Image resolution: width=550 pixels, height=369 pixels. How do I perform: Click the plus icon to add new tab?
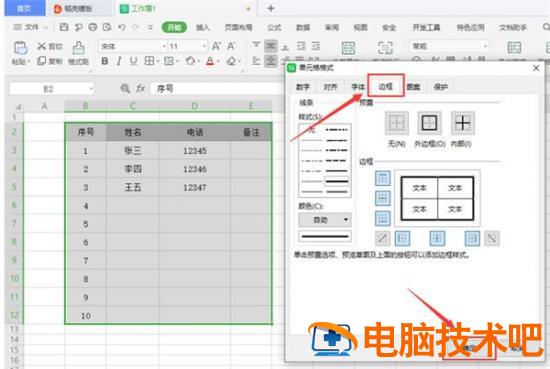point(270,8)
